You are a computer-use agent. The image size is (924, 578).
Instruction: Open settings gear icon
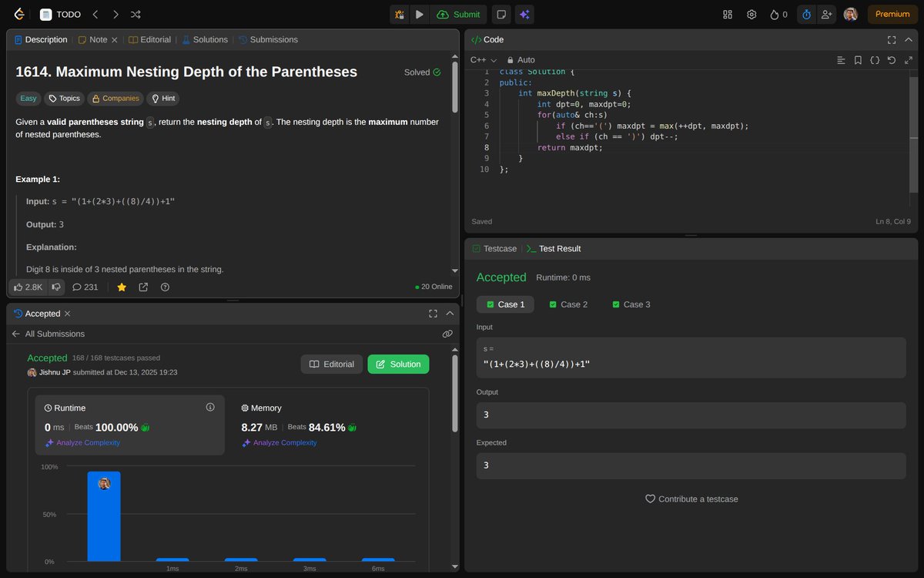pyautogui.click(x=752, y=14)
